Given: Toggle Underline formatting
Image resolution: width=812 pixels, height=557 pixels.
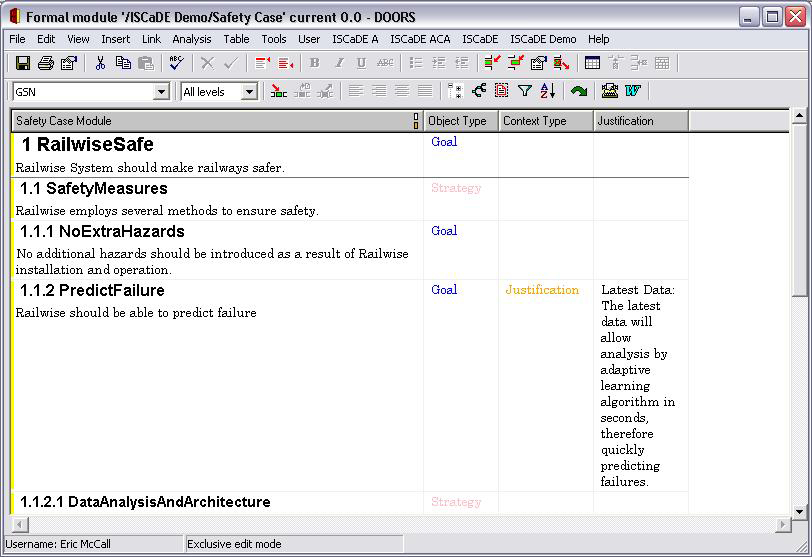Looking at the screenshot, I should coord(361,63).
